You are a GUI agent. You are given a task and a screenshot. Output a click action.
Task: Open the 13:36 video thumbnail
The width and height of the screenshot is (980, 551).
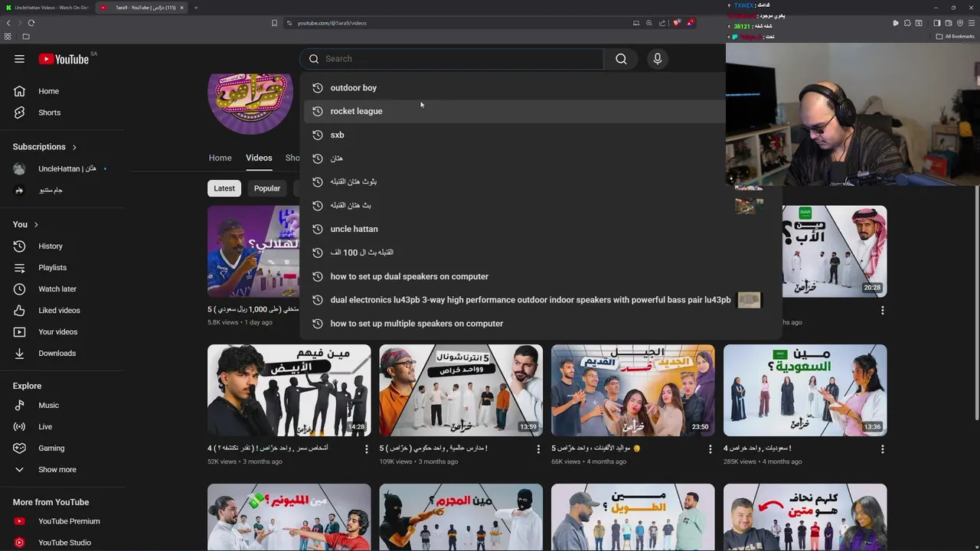(805, 390)
